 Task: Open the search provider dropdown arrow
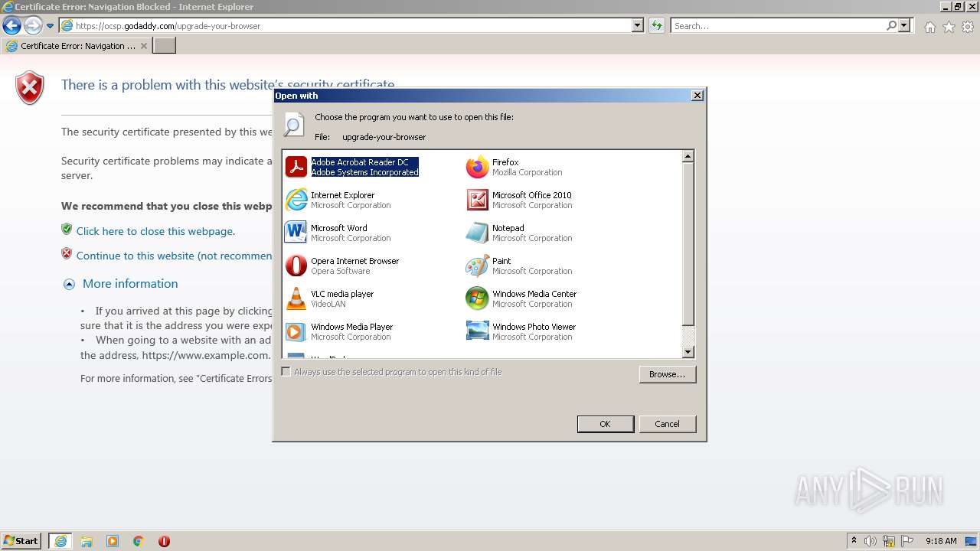[x=905, y=25]
